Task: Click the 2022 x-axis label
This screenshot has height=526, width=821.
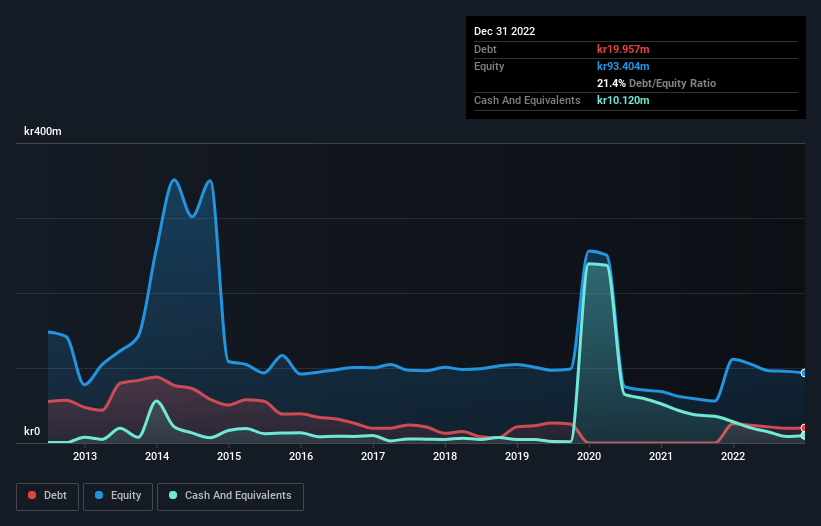Action: coord(733,456)
